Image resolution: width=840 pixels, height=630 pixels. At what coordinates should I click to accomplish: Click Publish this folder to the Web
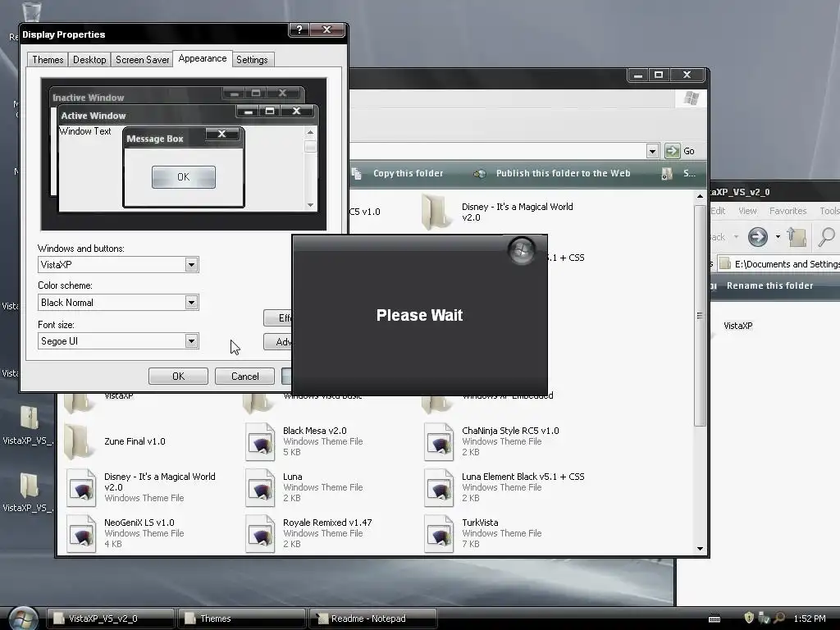point(563,173)
